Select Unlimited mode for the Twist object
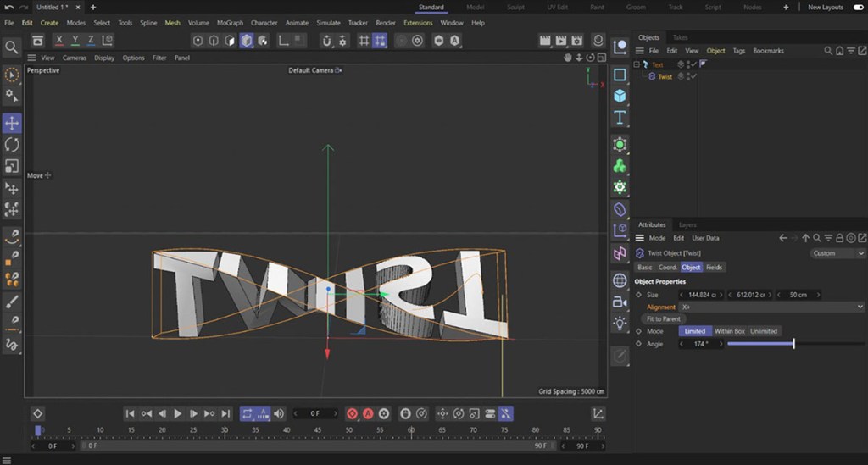 coord(763,331)
